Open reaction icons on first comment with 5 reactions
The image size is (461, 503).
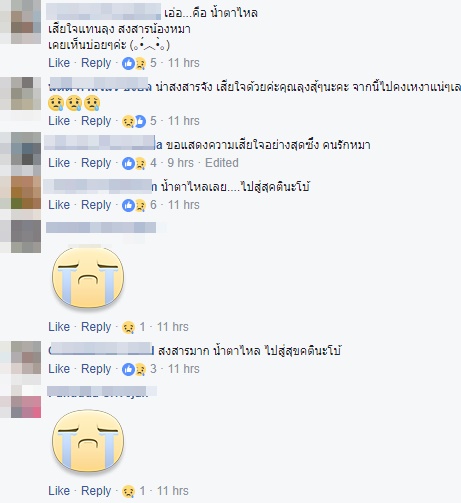pyautogui.click(x=134, y=63)
